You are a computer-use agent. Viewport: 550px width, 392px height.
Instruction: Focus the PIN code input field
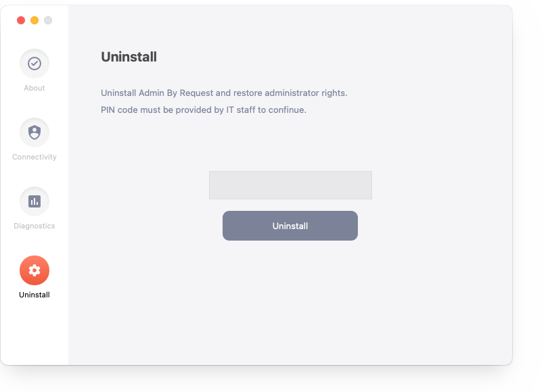point(290,185)
